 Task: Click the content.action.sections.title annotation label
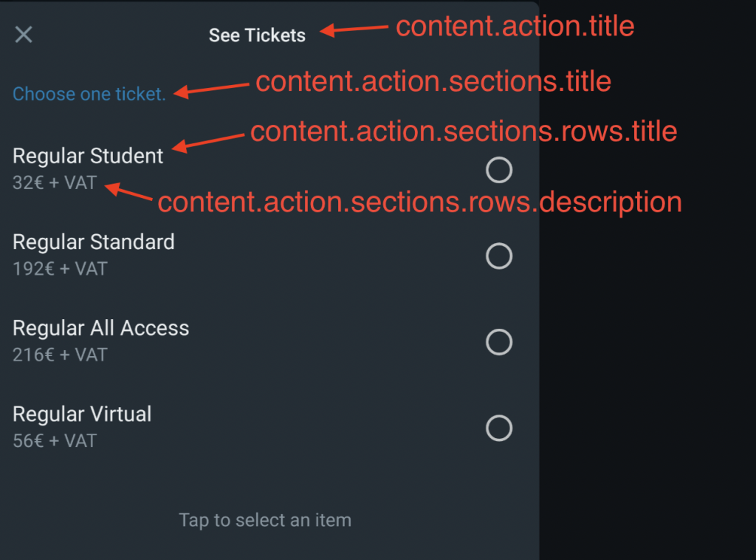433,81
